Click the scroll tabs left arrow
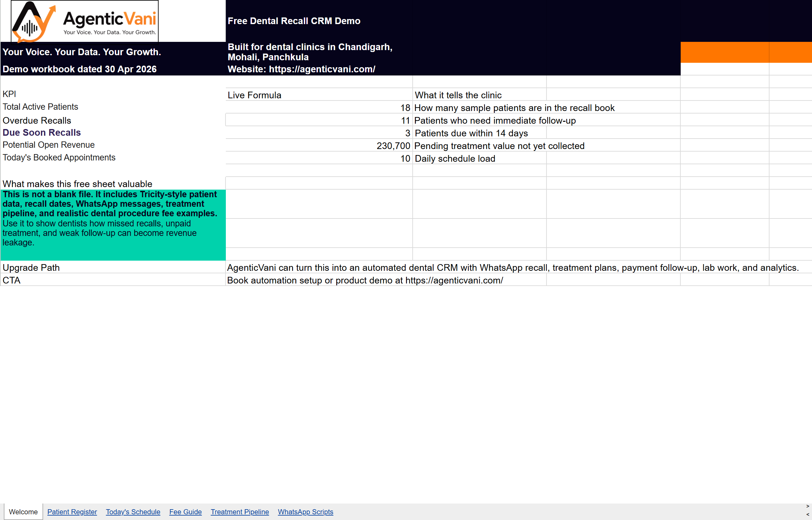812x520 pixels. click(x=808, y=515)
